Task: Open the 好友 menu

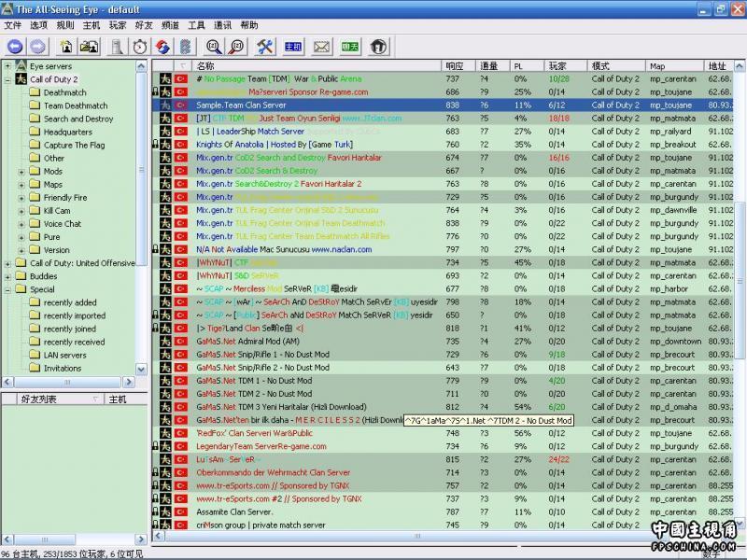Action: point(144,25)
